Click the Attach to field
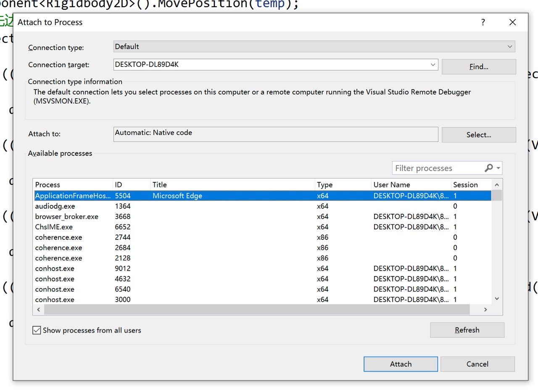 point(276,134)
